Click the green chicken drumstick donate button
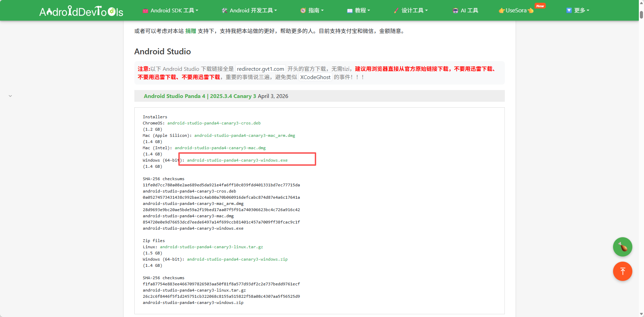The image size is (644, 317). coord(623,247)
